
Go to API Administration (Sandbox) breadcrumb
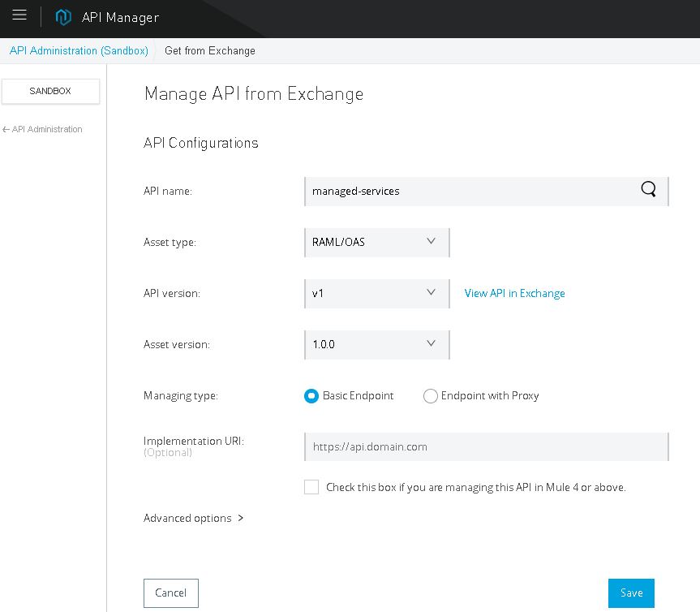pyautogui.click(x=79, y=50)
